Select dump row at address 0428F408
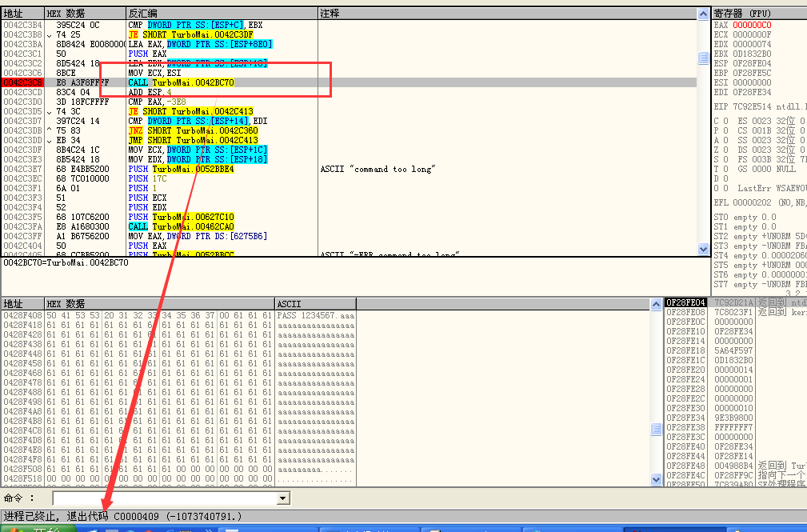The height and width of the screenshot is (532, 807). click(x=22, y=315)
